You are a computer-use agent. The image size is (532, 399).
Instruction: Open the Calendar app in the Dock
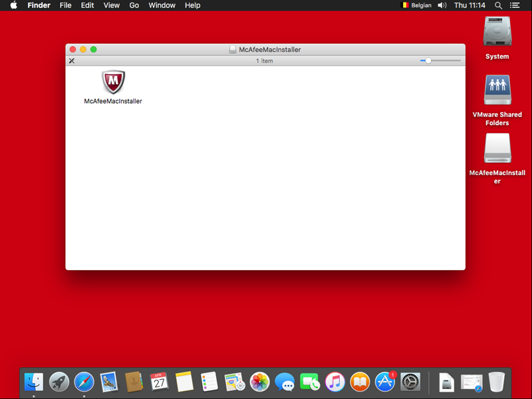(159, 381)
